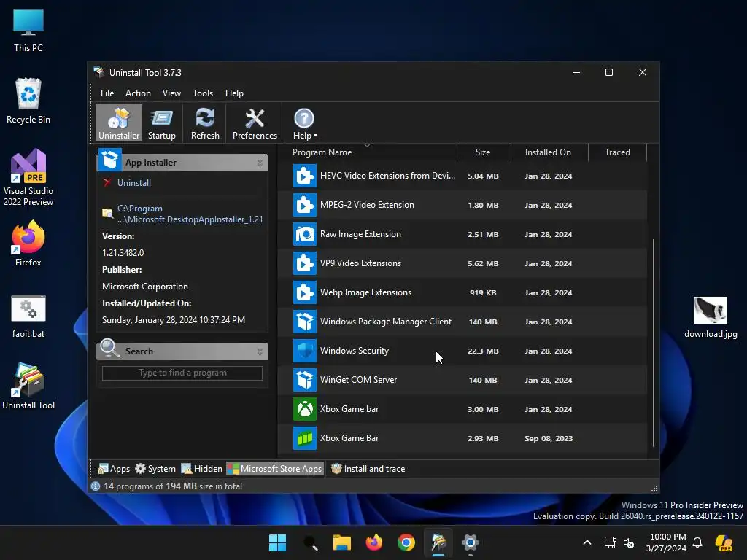This screenshot has height=560, width=747.
Task: Open Settings gear on the taskbar
Action: (x=471, y=542)
